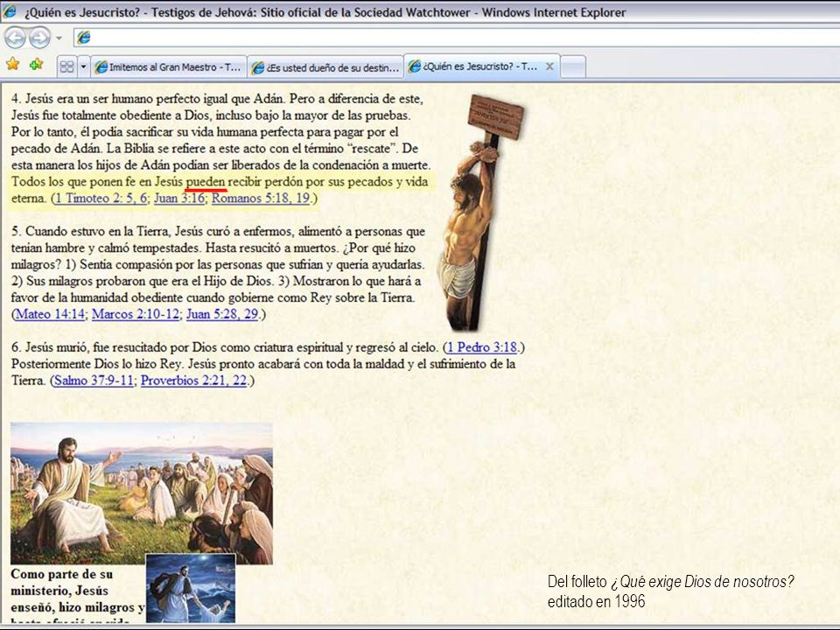Click the text 'Del folleto ¿Qué exige Dios de nosotros?'
Screen dimensions: 840x630
671,582
